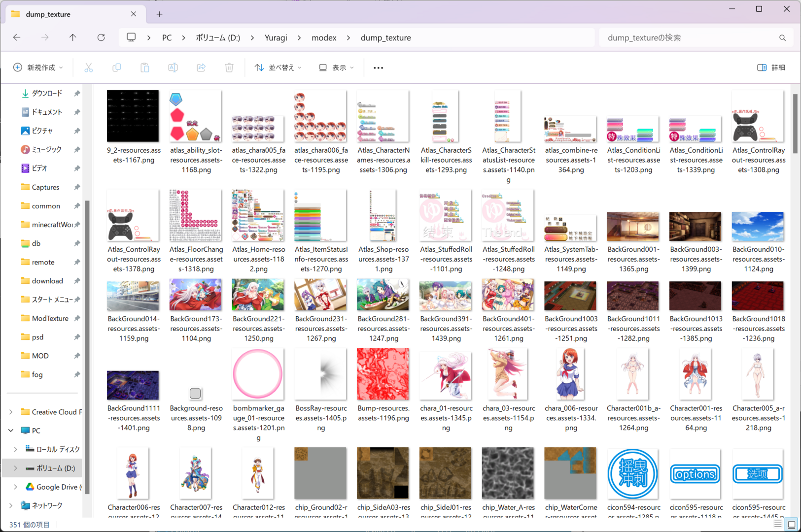Switch to details list view icon
Screen dimensions: 801x532
point(778,524)
